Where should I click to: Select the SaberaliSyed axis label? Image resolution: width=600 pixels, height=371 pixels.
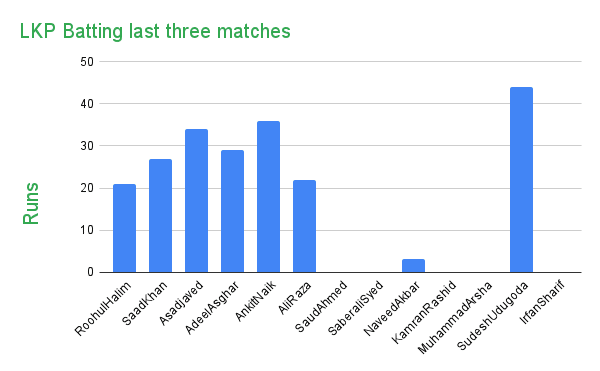tap(355, 308)
